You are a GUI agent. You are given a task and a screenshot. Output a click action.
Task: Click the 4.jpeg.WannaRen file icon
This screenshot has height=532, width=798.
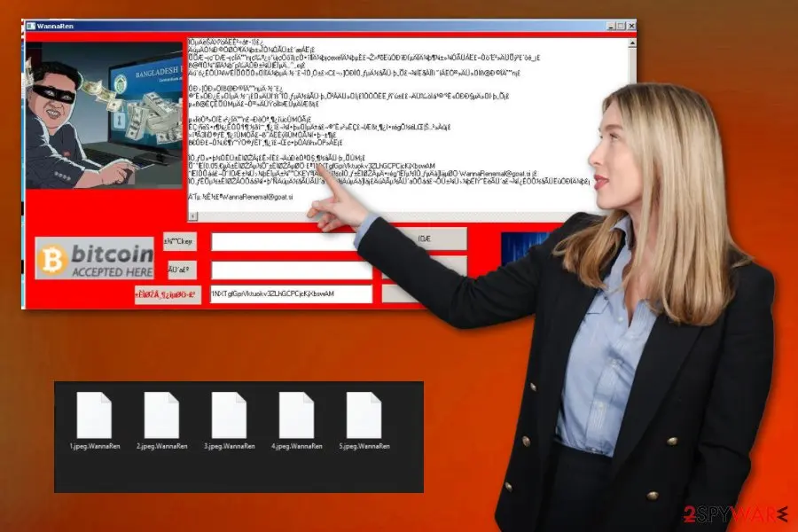[x=296, y=415]
